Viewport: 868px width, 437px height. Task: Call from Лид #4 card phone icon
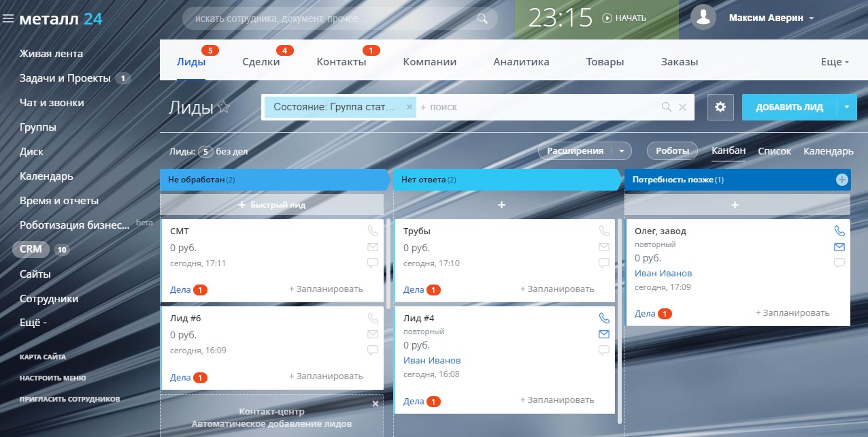tap(604, 318)
